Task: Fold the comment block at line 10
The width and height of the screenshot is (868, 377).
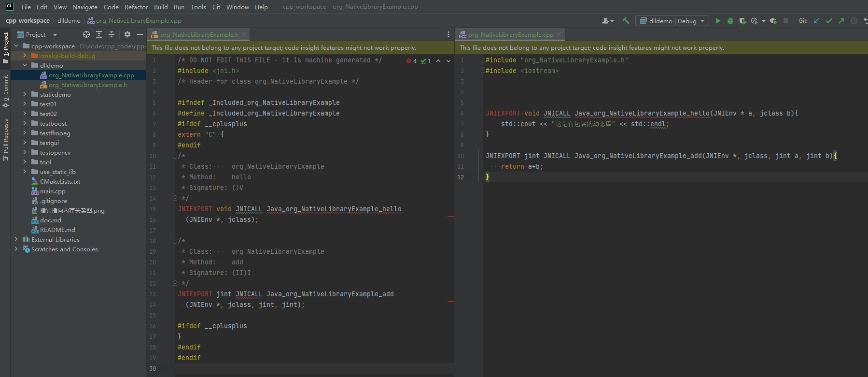Action: 175,156
